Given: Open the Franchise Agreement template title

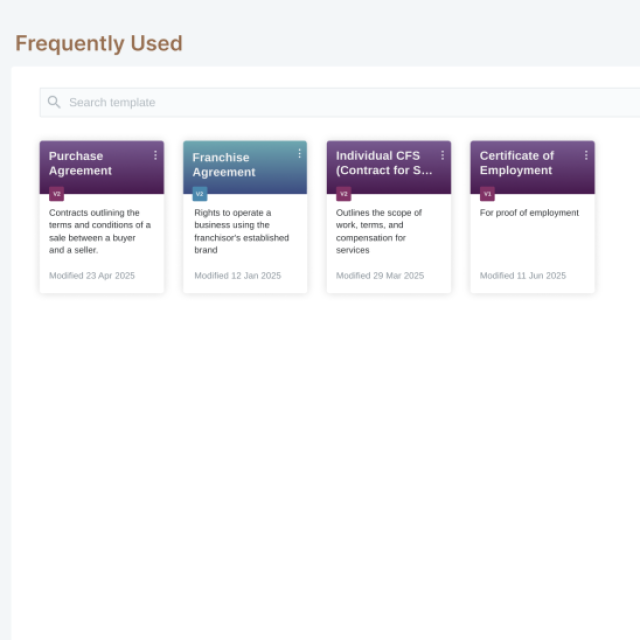Looking at the screenshot, I should pyautogui.click(x=223, y=165).
